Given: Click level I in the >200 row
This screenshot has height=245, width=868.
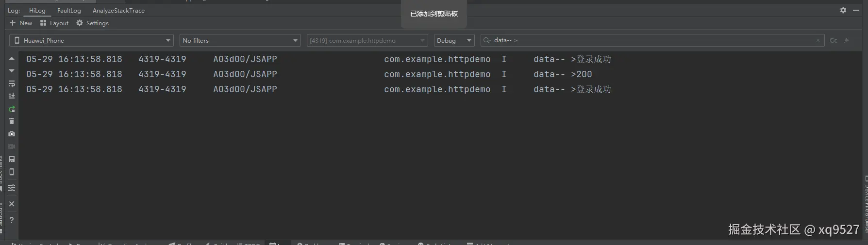Looking at the screenshot, I should [x=504, y=74].
